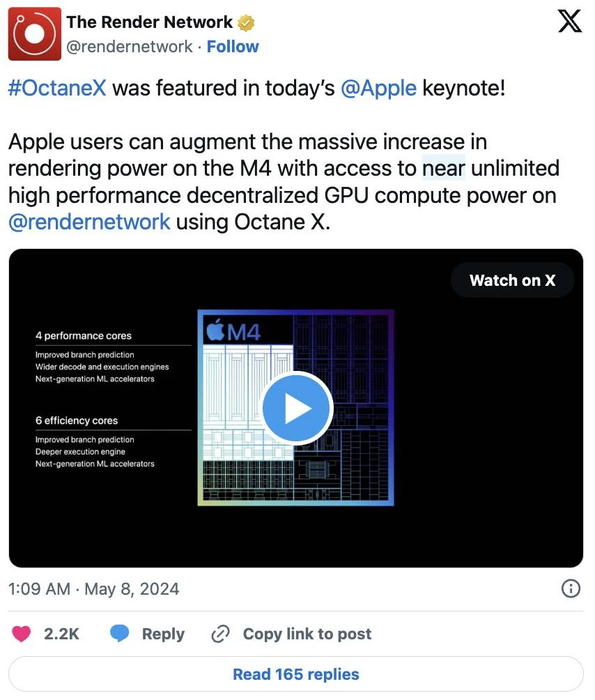Click the Copy link to post text
Screen dimensions: 595x700
[307, 634]
